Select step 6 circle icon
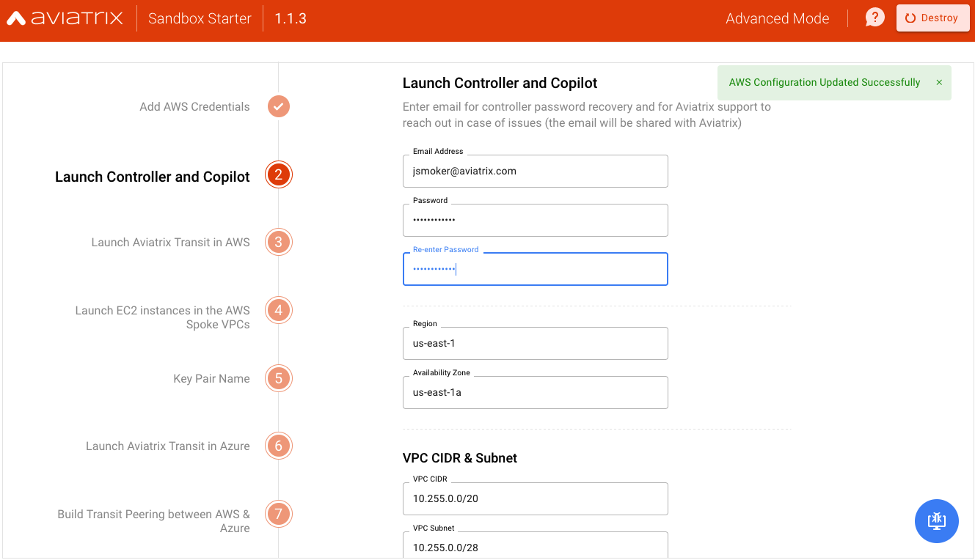The height and width of the screenshot is (560, 975). click(x=279, y=446)
